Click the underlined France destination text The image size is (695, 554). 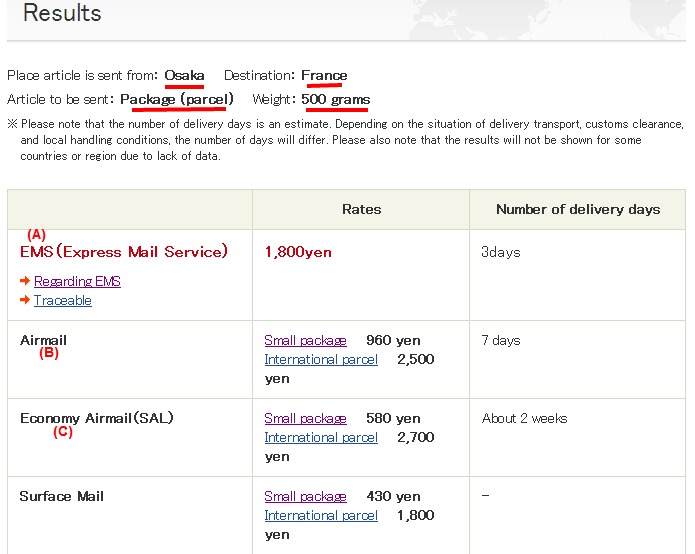(x=324, y=76)
